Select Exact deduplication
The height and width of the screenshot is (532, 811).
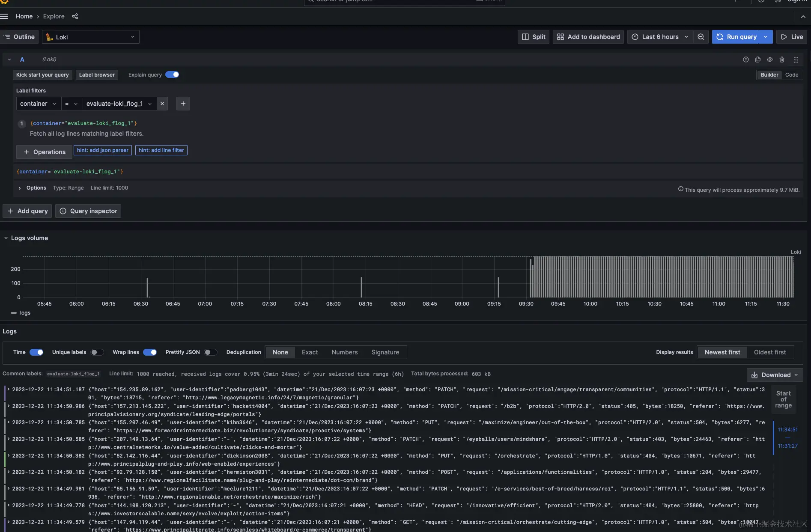tap(310, 352)
